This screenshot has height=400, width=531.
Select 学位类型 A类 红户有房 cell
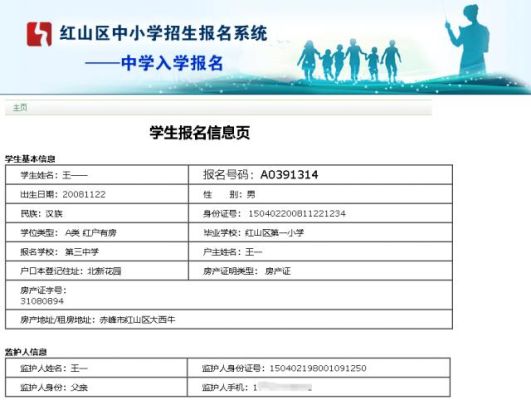97,233
